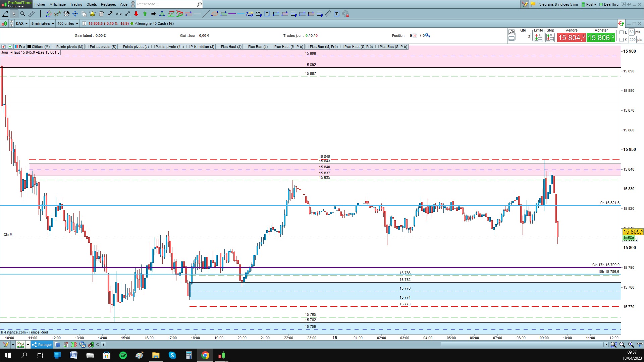The width and height of the screenshot is (644, 362).
Task: Click the diagonal line drawing tool
Action: point(206,14)
